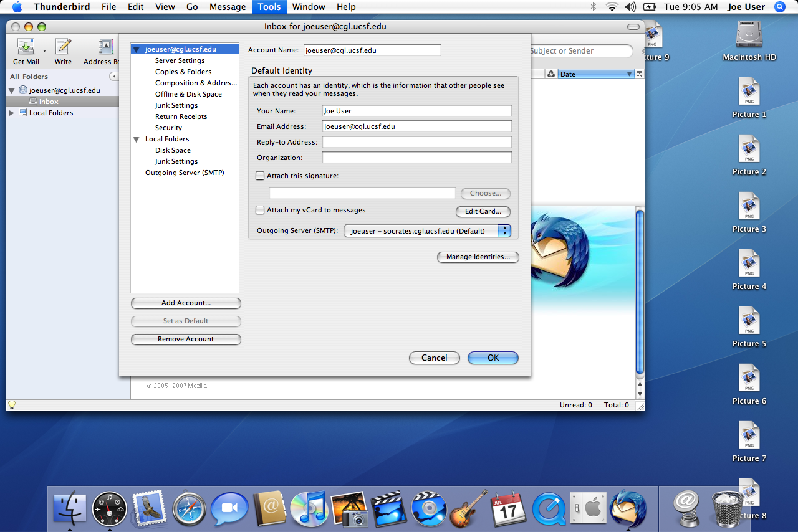Image resolution: width=798 pixels, height=532 pixels.
Task: Open the Tools menu
Action: point(269,7)
